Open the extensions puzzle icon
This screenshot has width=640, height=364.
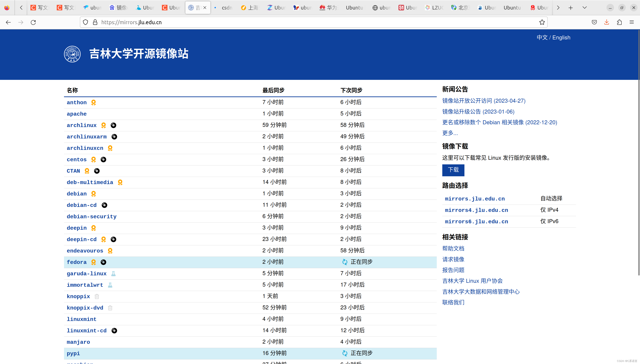(x=619, y=22)
